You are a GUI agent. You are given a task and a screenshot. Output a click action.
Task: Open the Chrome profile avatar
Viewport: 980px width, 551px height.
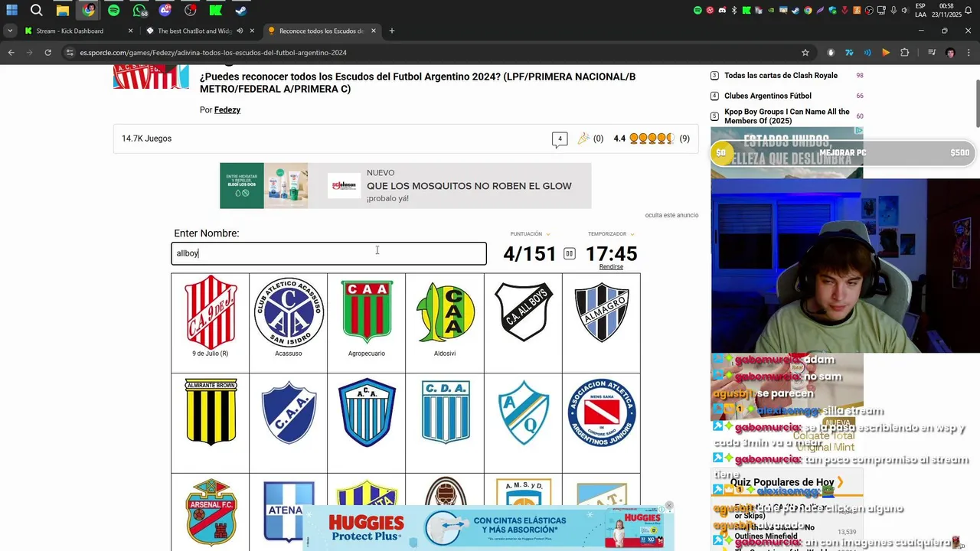pos(950,53)
